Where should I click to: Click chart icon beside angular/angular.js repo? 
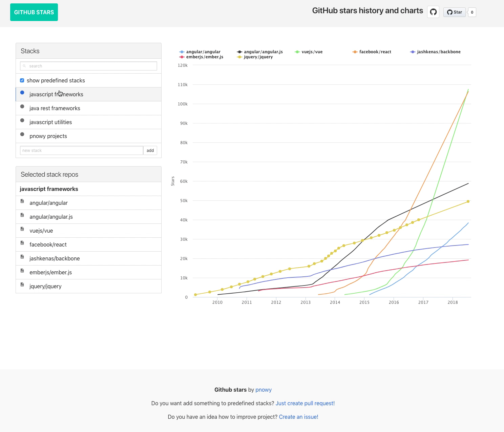click(22, 215)
